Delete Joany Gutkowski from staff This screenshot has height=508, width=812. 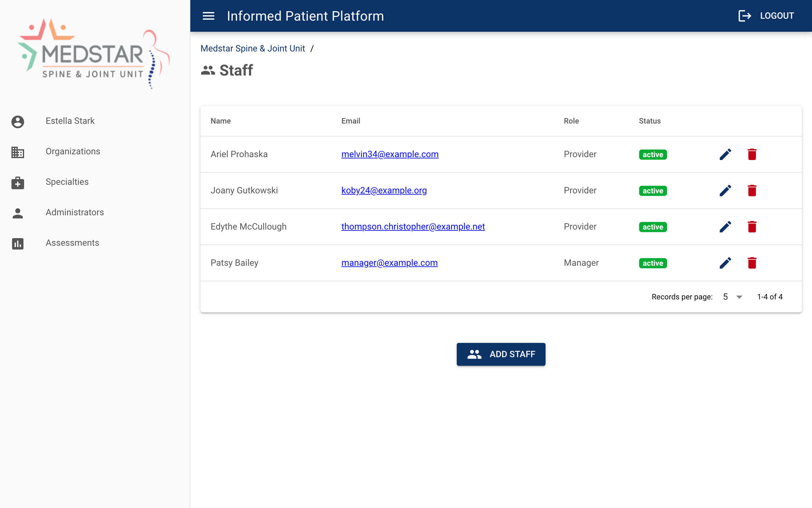(752, 190)
